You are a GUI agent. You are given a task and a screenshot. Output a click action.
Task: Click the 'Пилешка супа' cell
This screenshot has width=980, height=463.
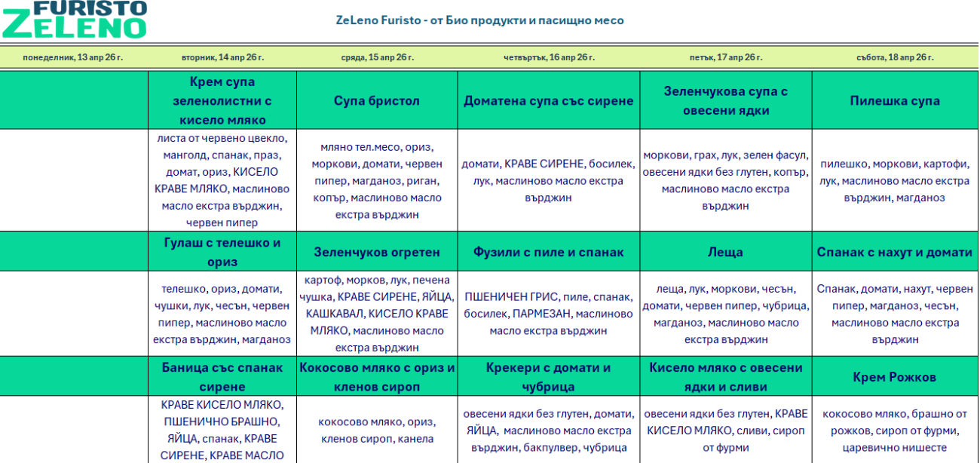[x=894, y=99]
